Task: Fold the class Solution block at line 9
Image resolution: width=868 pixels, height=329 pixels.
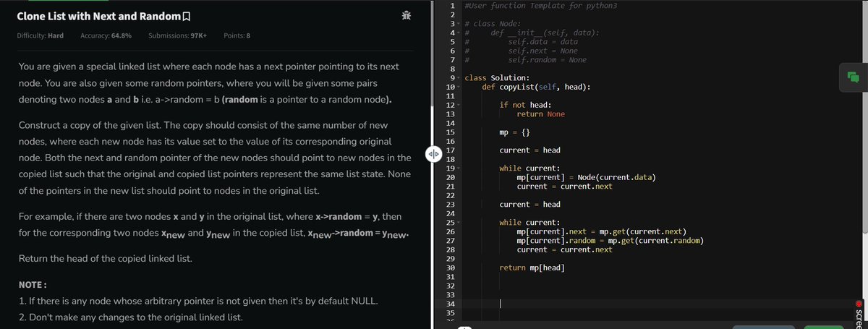Action: [x=459, y=78]
